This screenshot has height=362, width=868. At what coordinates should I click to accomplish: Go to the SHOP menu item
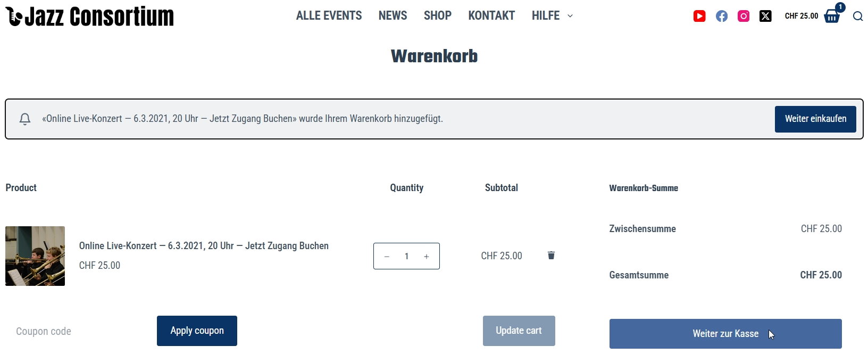pyautogui.click(x=438, y=16)
